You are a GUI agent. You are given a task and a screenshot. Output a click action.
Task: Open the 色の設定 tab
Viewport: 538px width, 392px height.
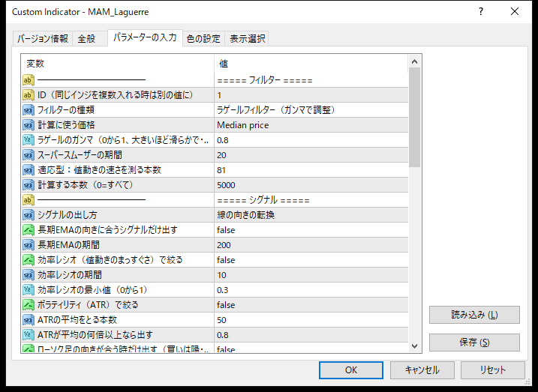(203, 39)
